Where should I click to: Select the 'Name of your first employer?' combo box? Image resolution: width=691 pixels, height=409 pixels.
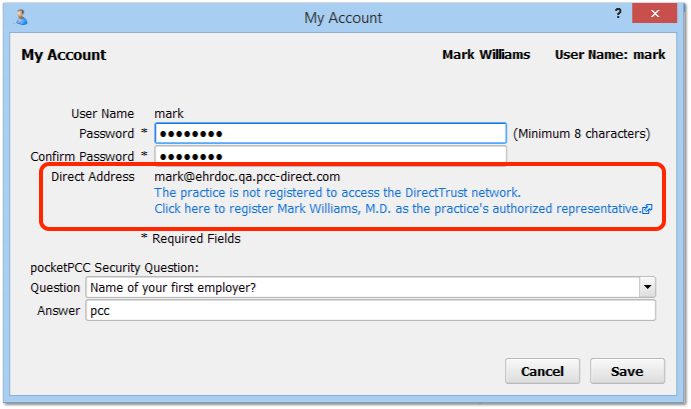(370, 287)
